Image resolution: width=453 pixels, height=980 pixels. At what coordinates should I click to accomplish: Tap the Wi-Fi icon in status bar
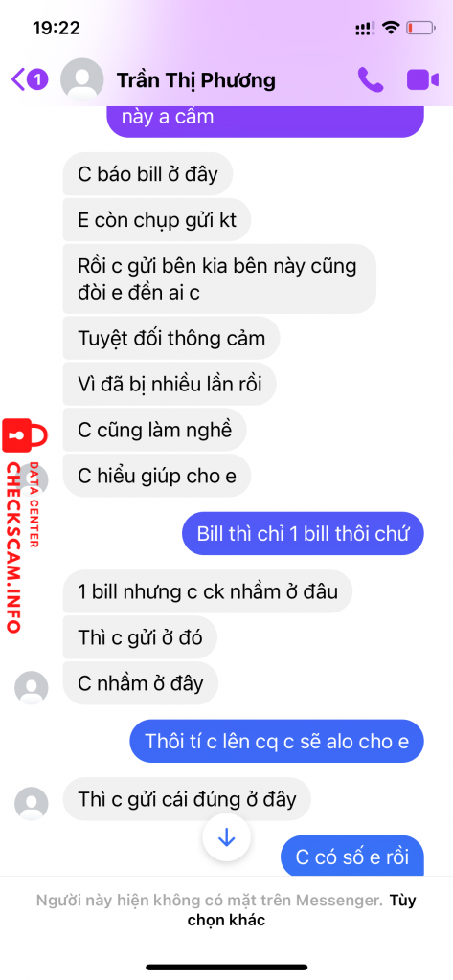pyautogui.click(x=392, y=28)
